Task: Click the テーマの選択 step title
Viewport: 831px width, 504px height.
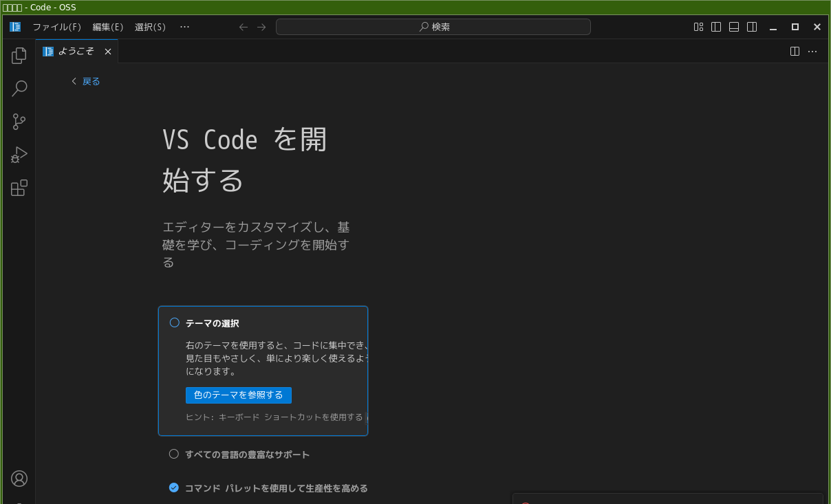Action: tap(213, 323)
